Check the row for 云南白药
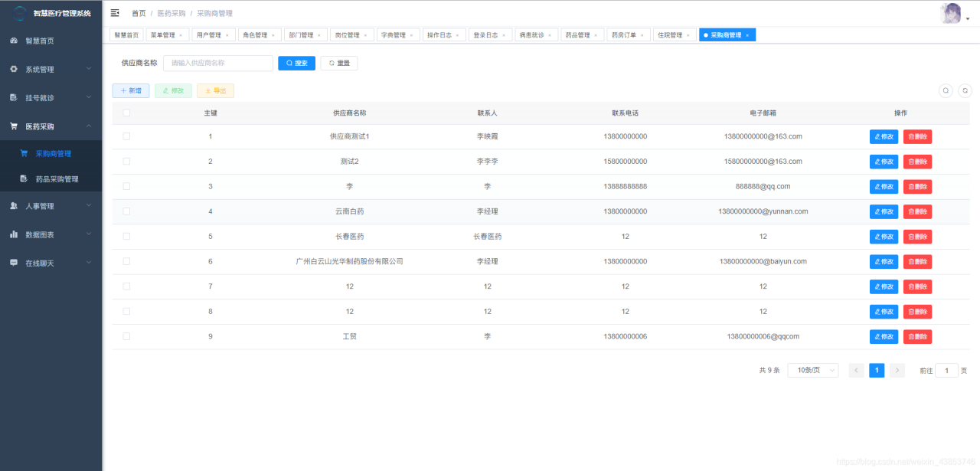The width and height of the screenshot is (980, 471). 126,211
